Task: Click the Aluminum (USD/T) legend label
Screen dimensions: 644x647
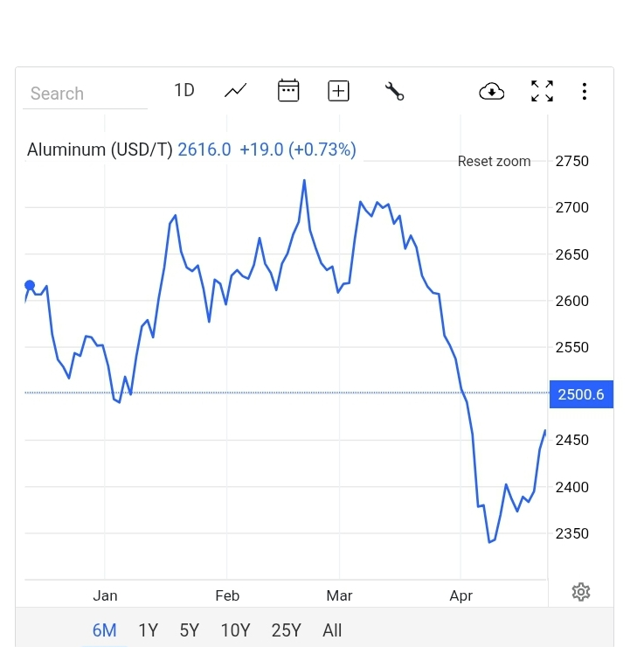Action: (100, 150)
